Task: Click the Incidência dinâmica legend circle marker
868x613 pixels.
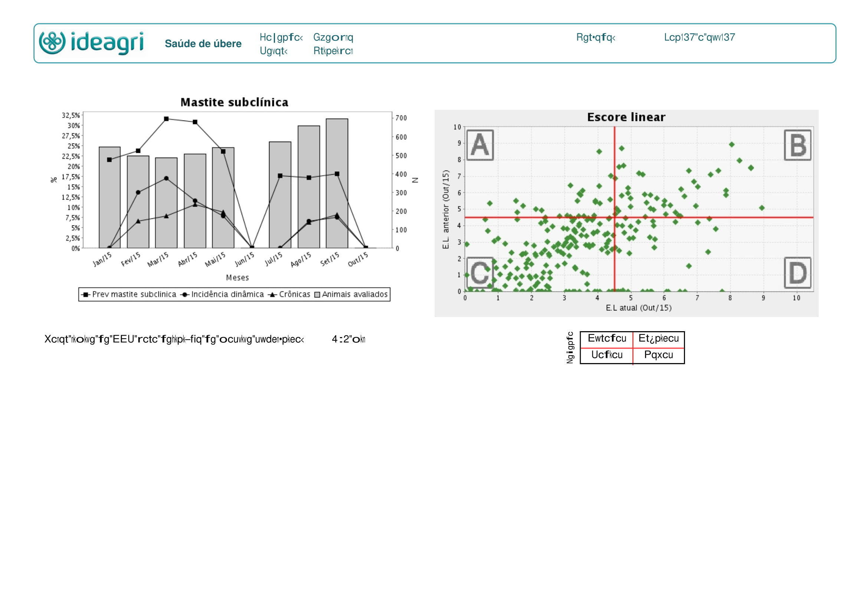Action: [x=185, y=294]
